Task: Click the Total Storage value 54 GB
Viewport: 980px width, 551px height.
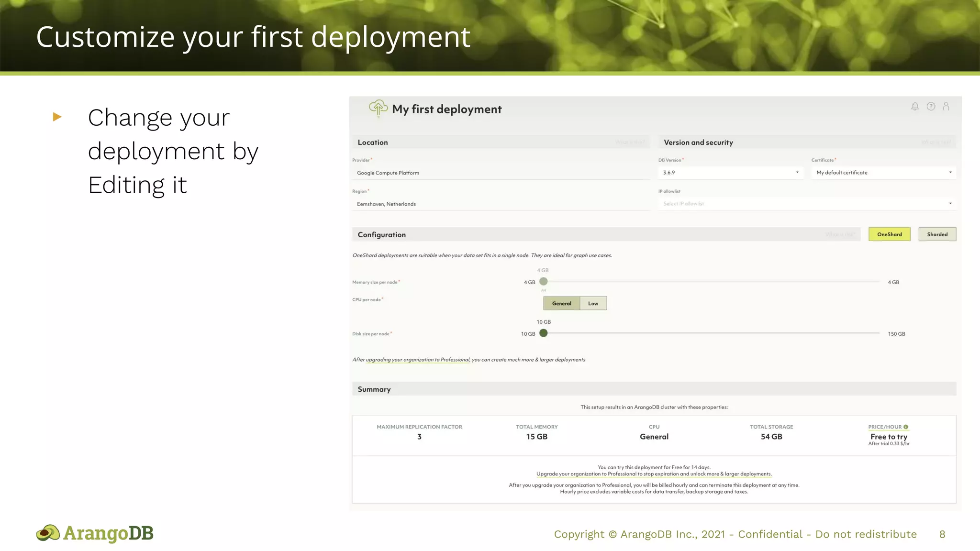Action: pyautogui.click(x=771, y=437)
